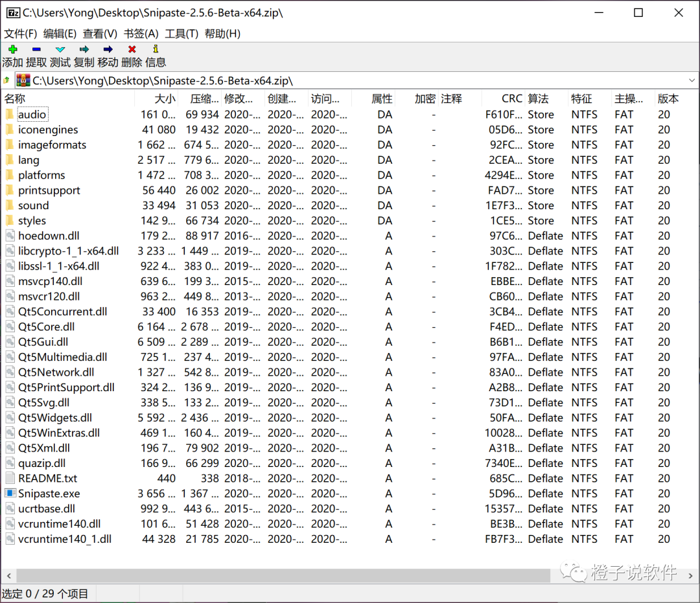The width and height of the screenshot is (700, 603).
Task: Click the red Delete (删除) toolbar icon
Action: (x=132, y=49)
